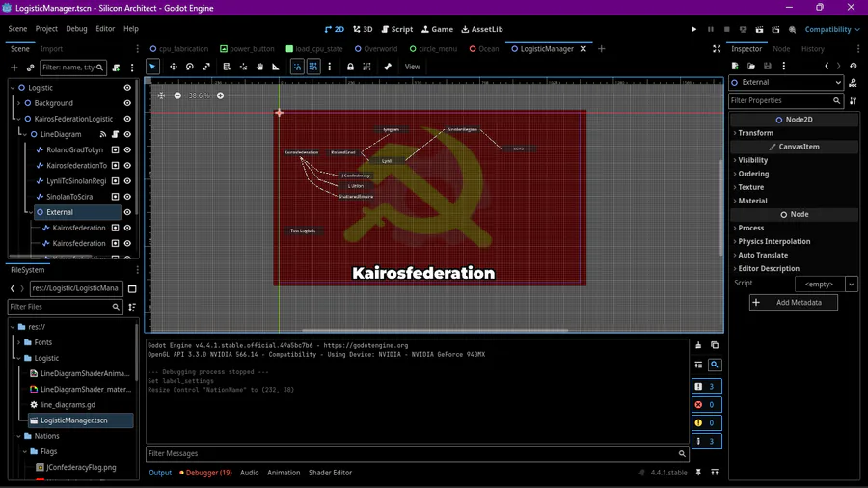The height and width of the screenshot is (488, 868).
Task: Toggle visibility of External node
Action: point(127,212)
